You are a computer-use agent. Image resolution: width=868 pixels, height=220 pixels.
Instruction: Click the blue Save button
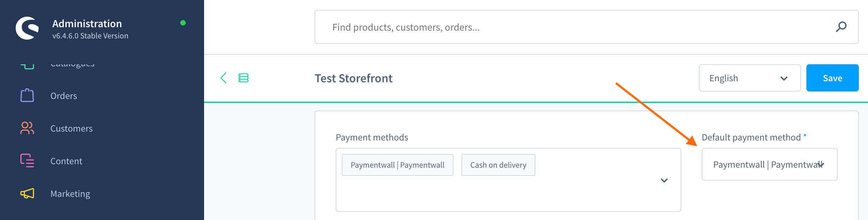[832, 78]
